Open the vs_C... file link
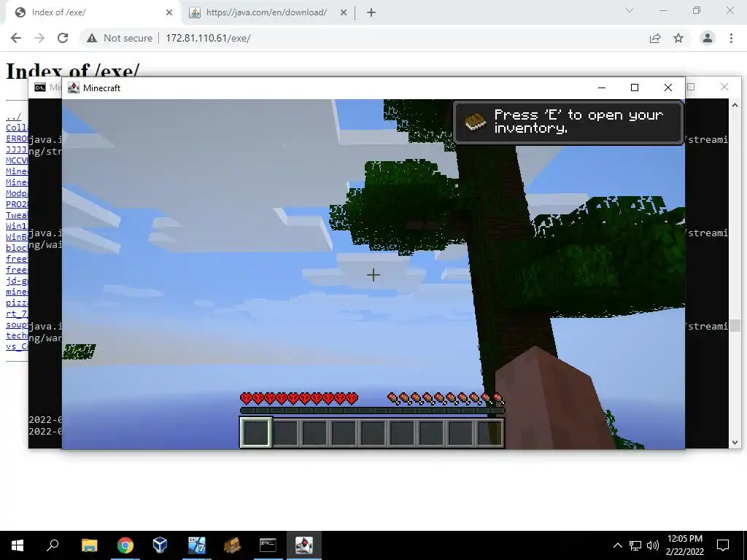 (x=17, y=346)
